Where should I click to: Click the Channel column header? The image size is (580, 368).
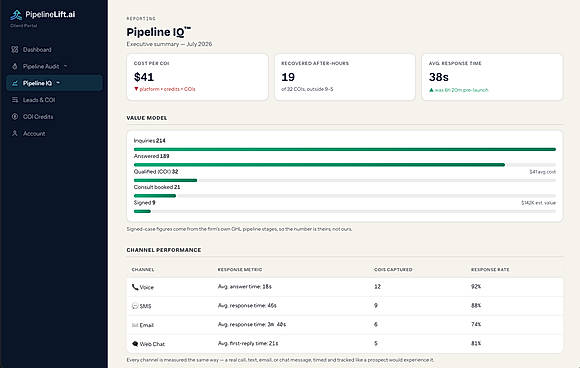(143, 270)
